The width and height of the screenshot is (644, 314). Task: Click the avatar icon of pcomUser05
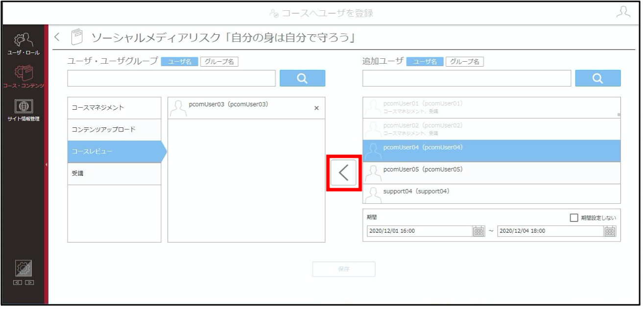pos(374,173)
